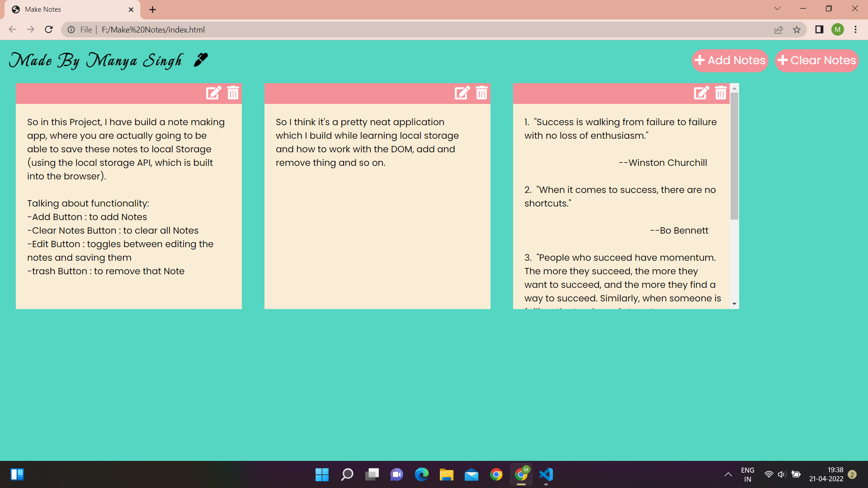
Task: Click edit icon on first note
Action: pos(213,93)
